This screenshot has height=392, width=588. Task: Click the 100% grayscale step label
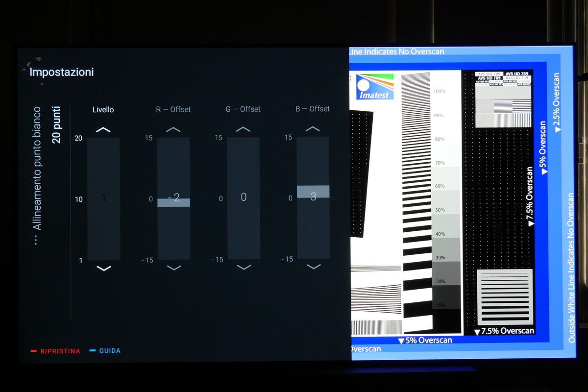click(439, 92)
